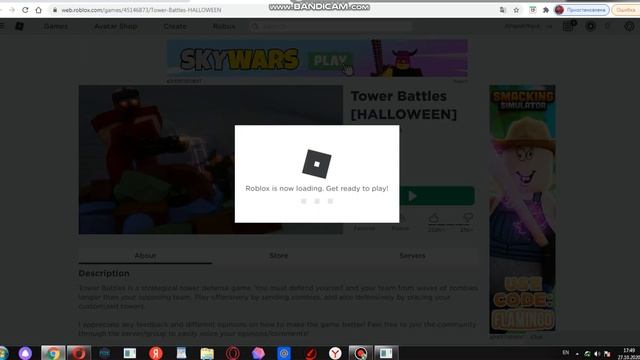Click the Smacking Simulator side advertisement

point(522,209)
